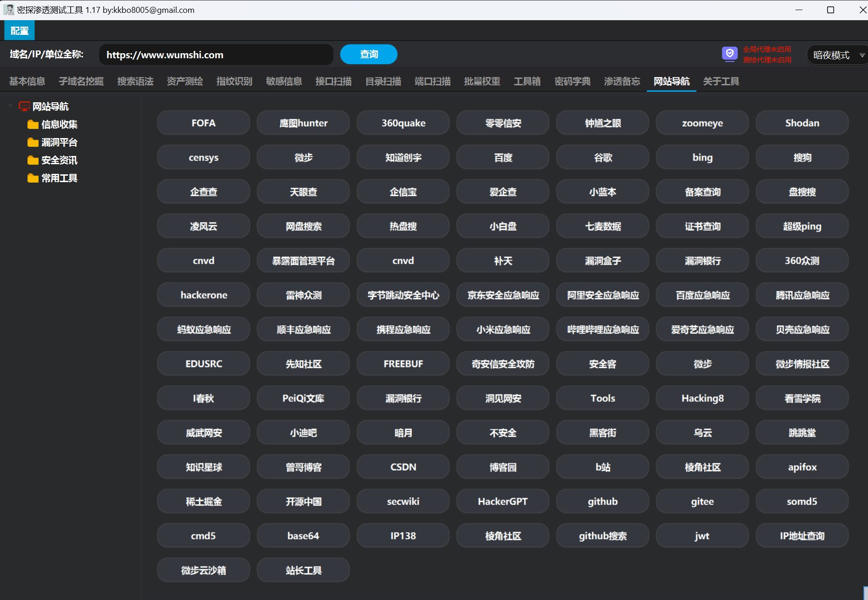Image resolution: width=868 pixels, height=600 pixels.
Task: Click the domain/IP input field
Action: [216, 55]
